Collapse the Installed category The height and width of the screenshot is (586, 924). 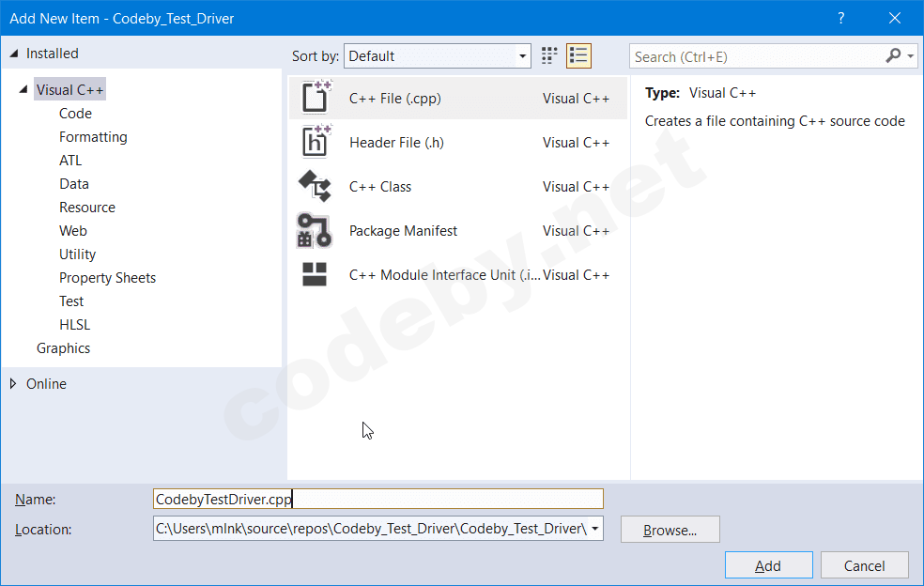[13, 54]
